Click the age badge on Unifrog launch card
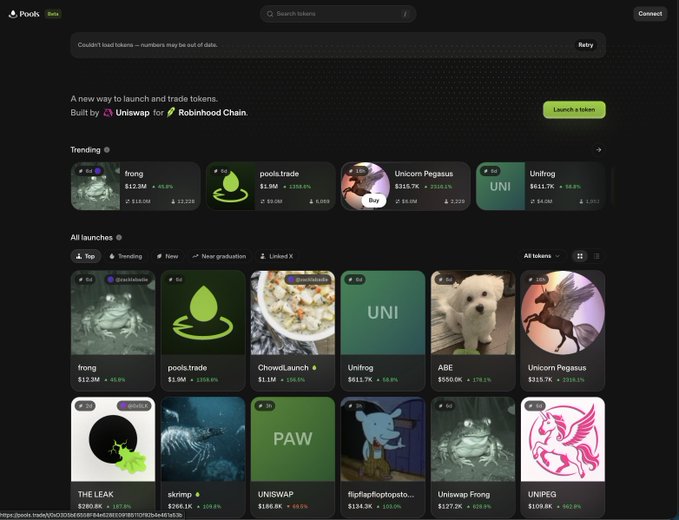The height and width of the screenshot is (520, 679). click(355, 280)
